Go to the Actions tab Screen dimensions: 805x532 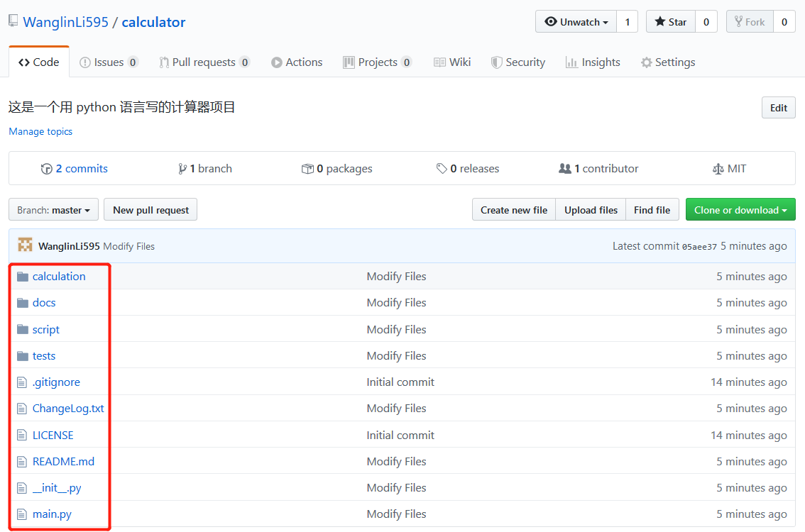[x=297, y=62]
